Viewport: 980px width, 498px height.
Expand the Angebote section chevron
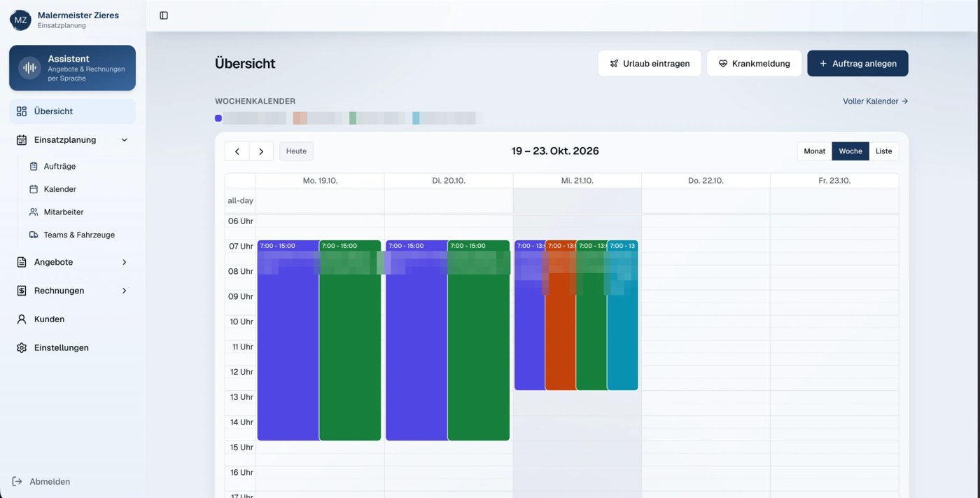(x=125, y=263)
